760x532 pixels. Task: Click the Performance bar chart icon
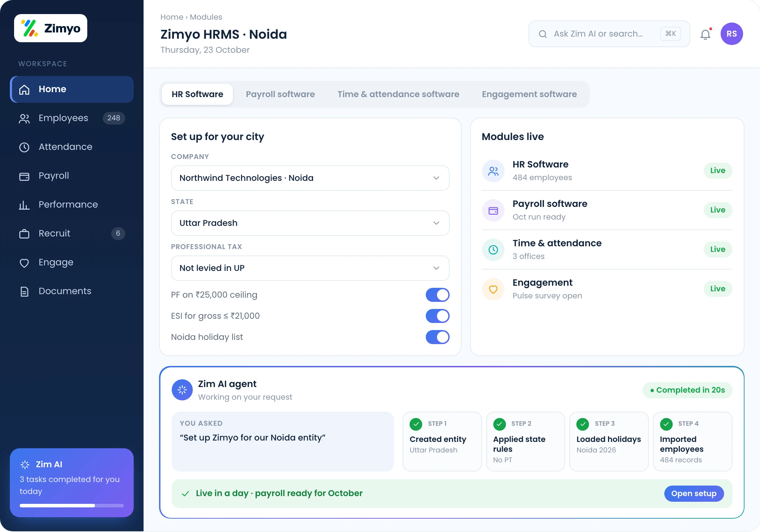point(24,205)
